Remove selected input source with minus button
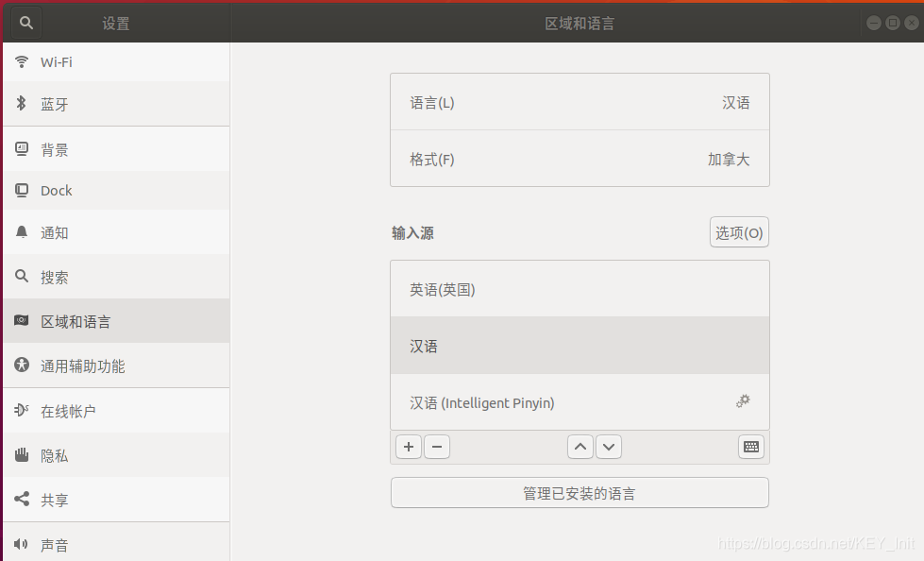Screen dimensions: 924x561 [x=437, y=447]
